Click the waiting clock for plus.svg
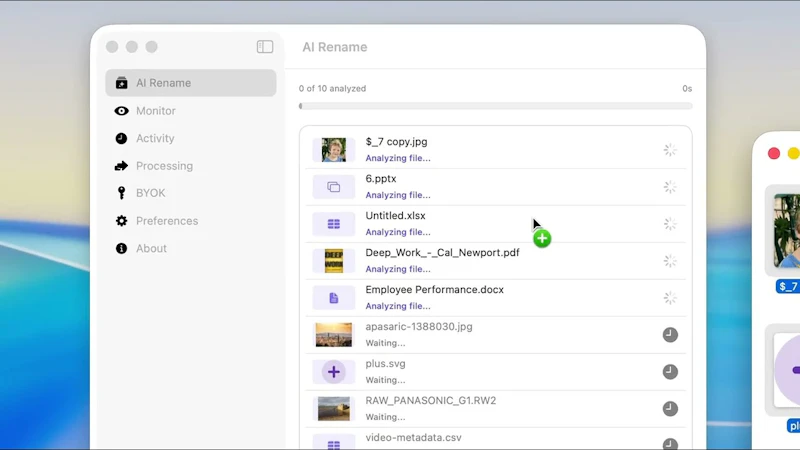The image size is (800, 450). point(670,372)
